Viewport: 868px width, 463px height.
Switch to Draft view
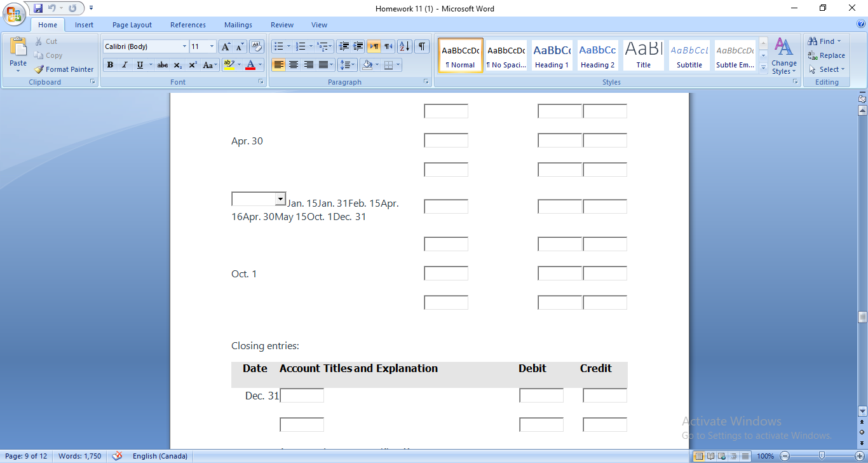click(x=745, y=456)
